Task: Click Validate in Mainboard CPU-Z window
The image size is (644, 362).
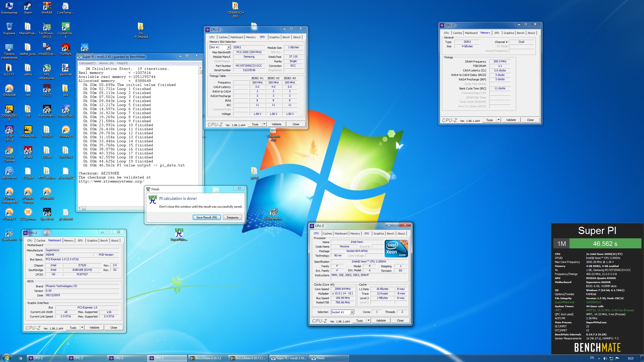Action: [94, 328]
